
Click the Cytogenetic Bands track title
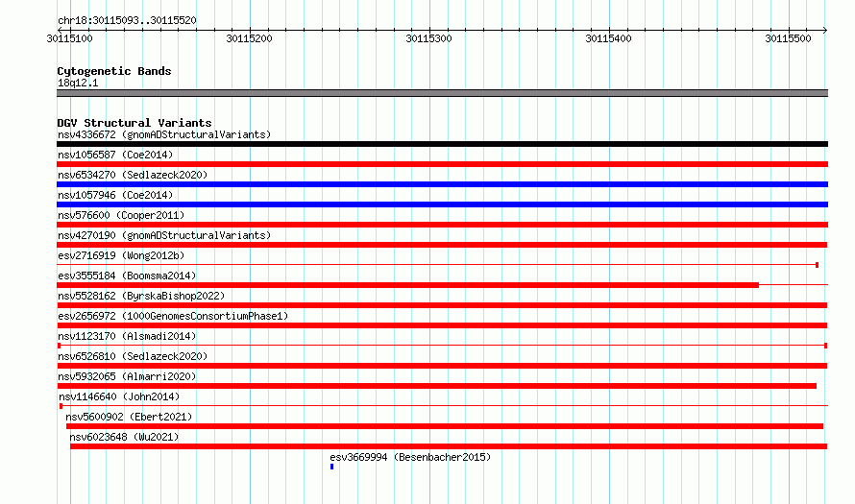[114, 71]
